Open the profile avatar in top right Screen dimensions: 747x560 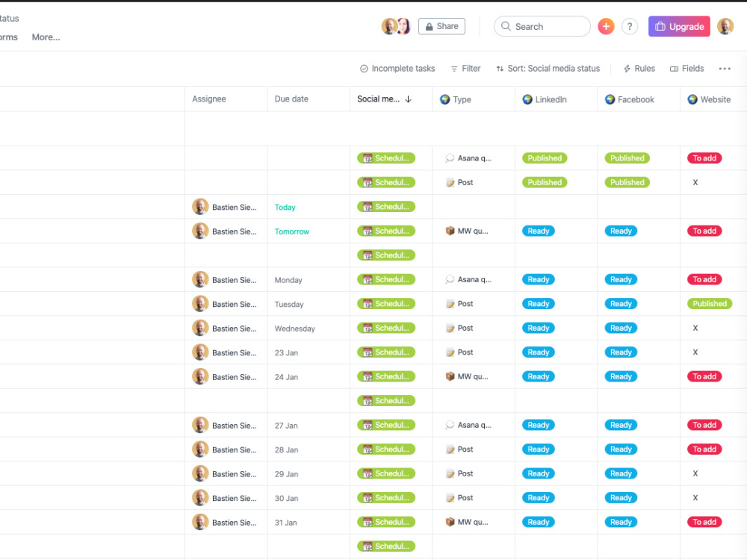725,26
